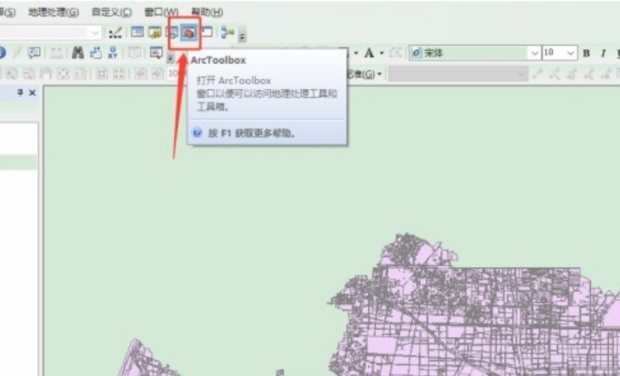
Task: Select the Find binoculars tool
Action: [x=78, y=53]
